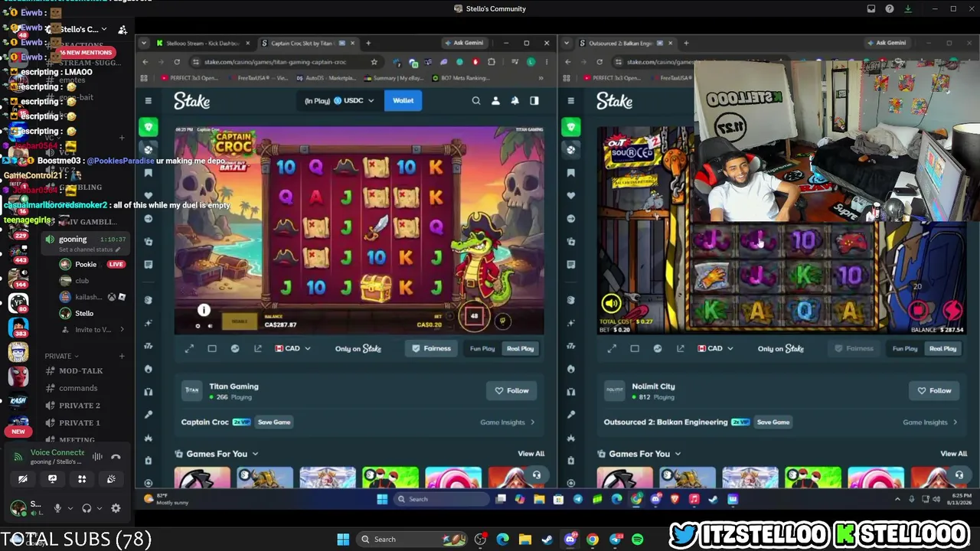Open Discord user settings gear
Image resolution: width=980 pixels, height=551 pixels.
116,508
